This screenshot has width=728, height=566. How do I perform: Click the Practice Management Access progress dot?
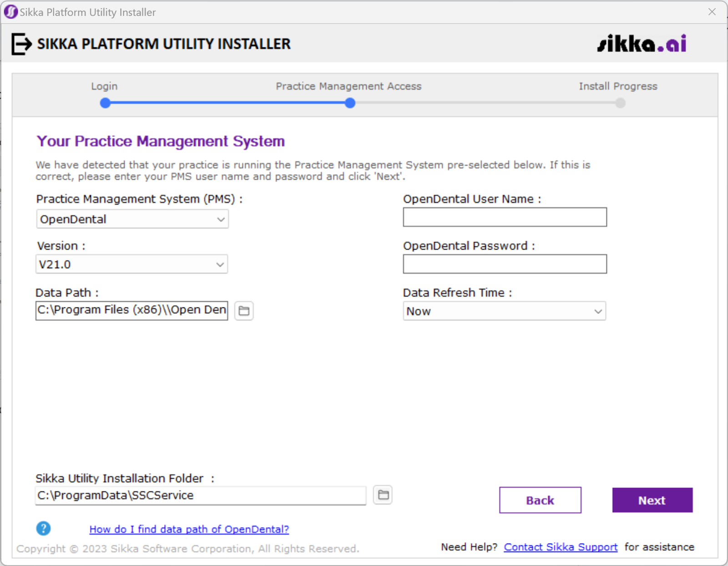(350, 103)
